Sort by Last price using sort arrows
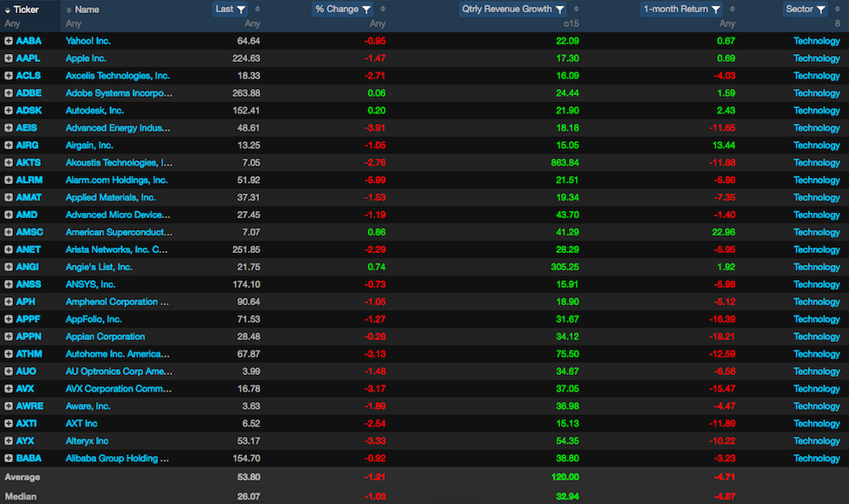 [x=257, y=10]
